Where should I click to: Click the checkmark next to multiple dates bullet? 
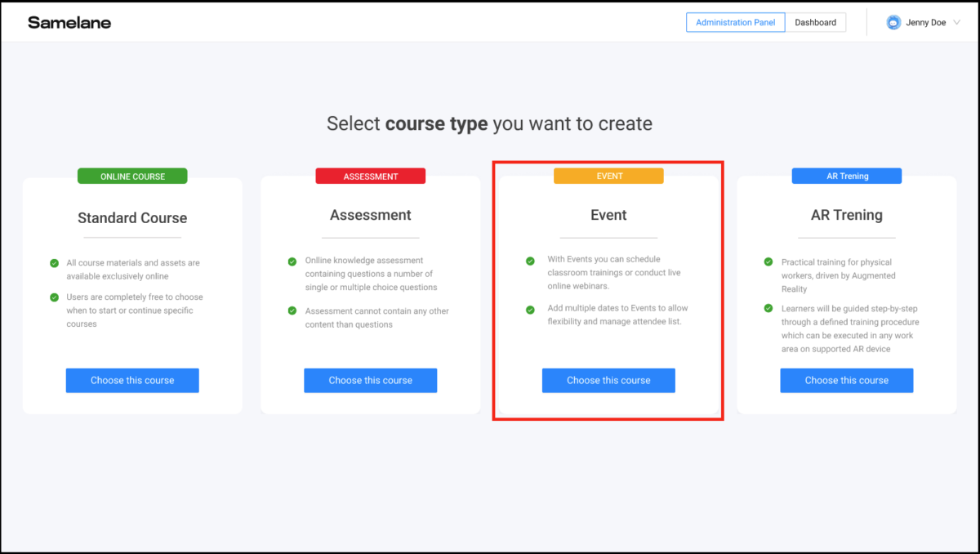click(530, 308)
